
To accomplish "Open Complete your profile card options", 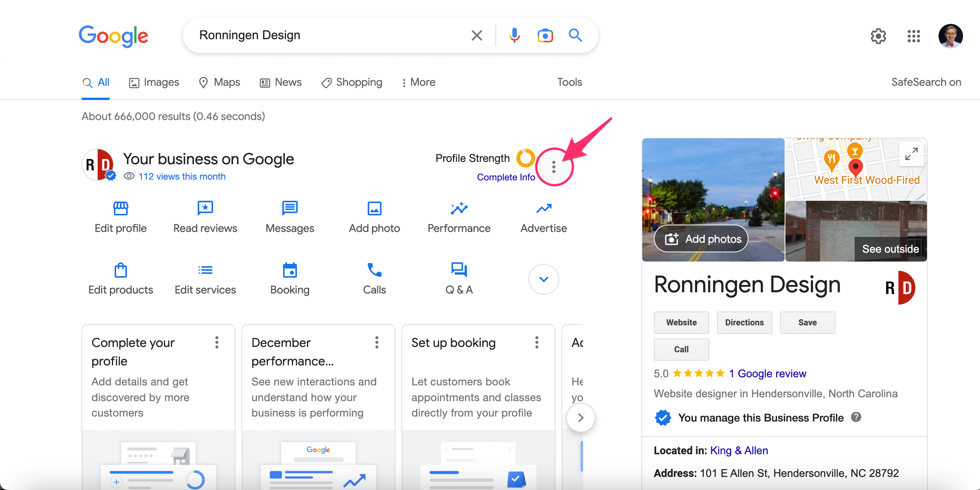I will [x=217, y=342].
